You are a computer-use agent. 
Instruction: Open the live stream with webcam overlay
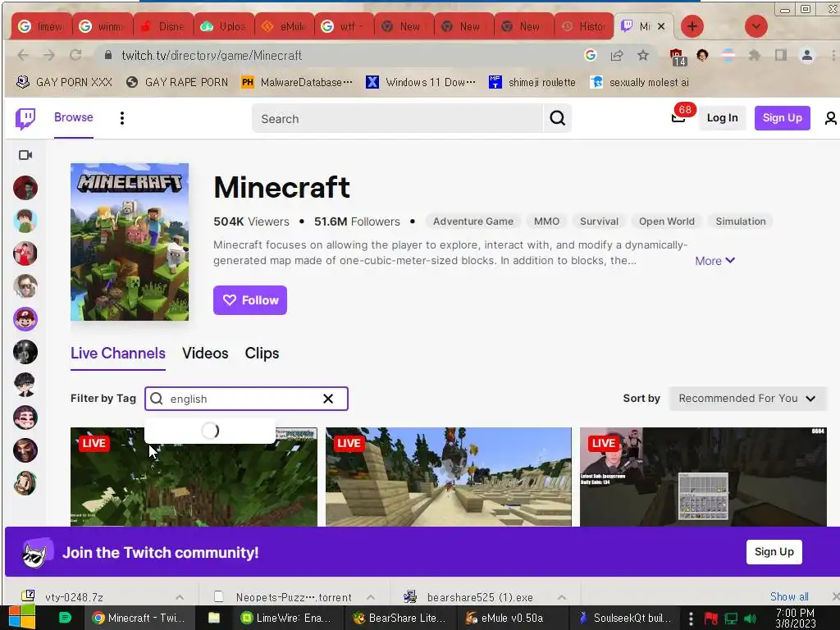click(x=703, y=477)
